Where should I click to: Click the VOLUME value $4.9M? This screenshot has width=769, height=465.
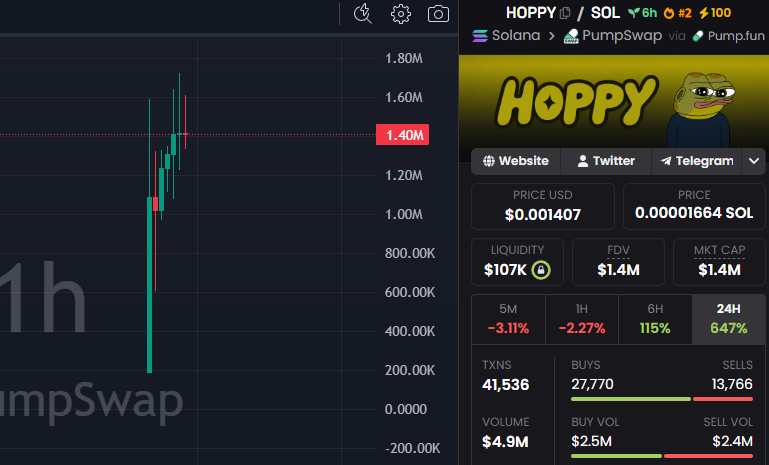(x=505, y=442)
